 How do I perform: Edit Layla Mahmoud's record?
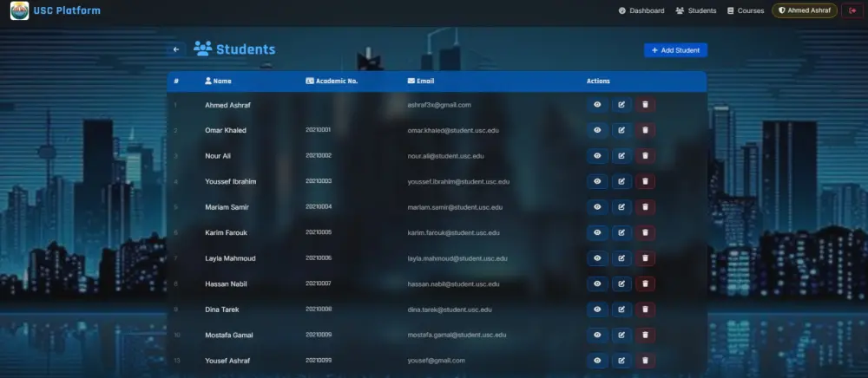point(621,258)
